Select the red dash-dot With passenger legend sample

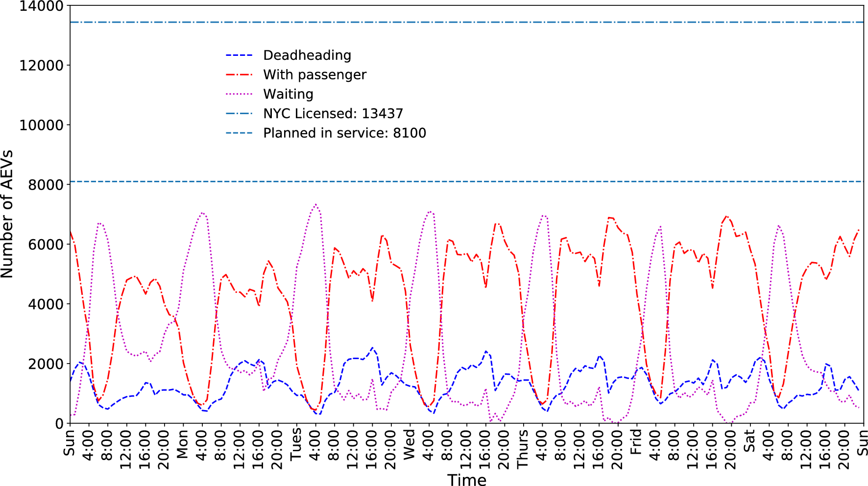coord(239,75)
